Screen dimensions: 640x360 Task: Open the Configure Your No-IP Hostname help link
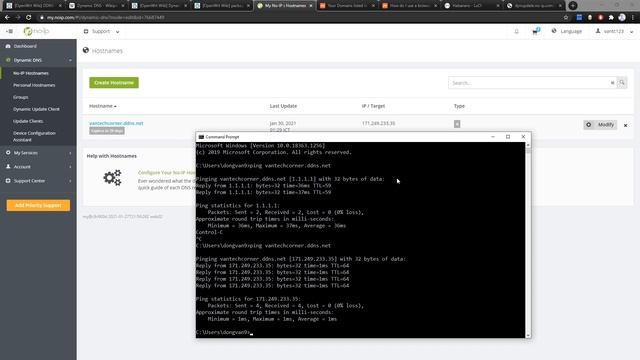tap(167, 173)
